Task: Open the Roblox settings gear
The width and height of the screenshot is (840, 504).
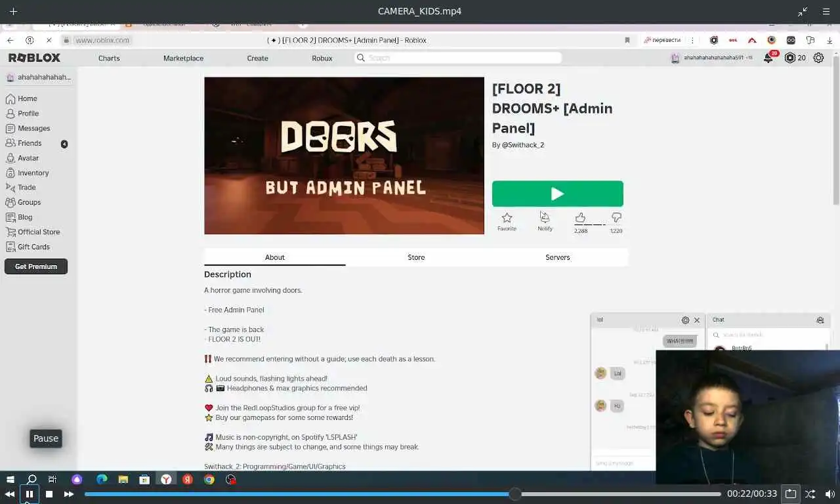Action: [818, 58]
